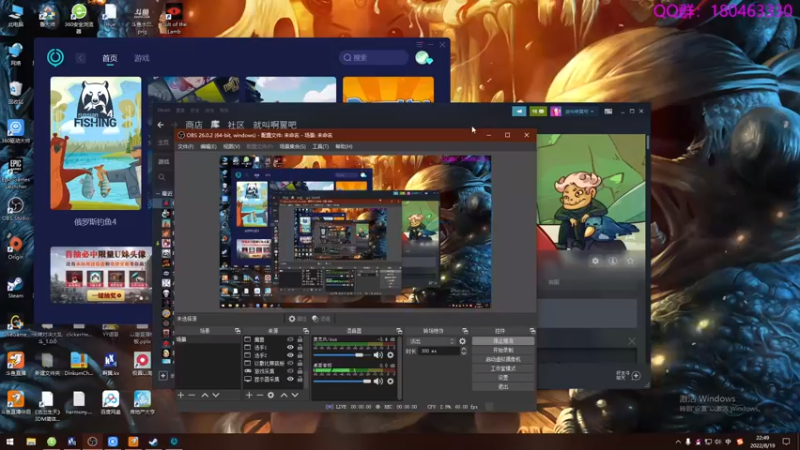Switch to Steam Store tab
The image size is (800, 450).
click(x=194, y=124)
